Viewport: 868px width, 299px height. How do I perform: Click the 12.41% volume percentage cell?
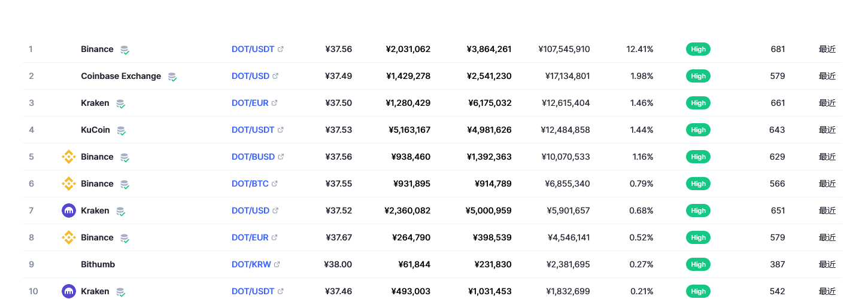click(x=640, y=49)
